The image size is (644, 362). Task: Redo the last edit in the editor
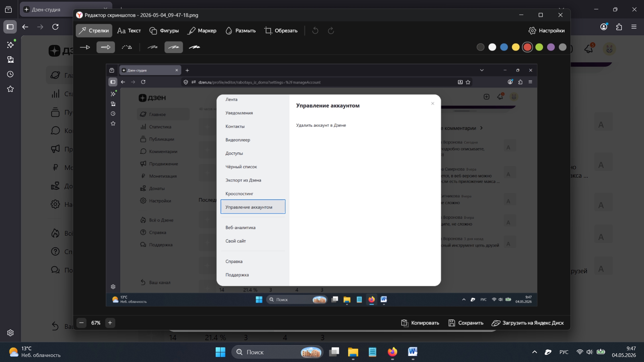click(x=331, y=31)
